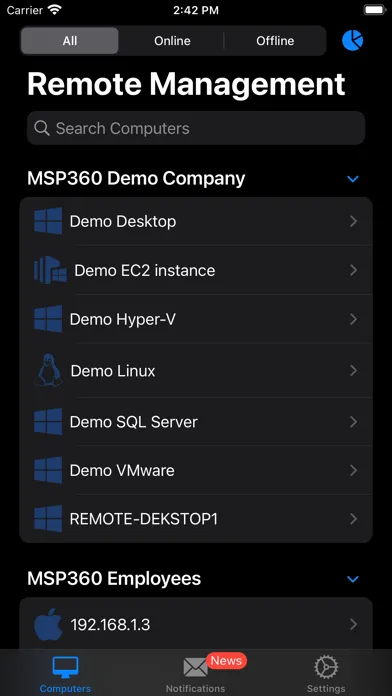The width and height of the screenshot is (392, 696).
Task: Click the Windows icon beside Demo SQL Server
Action: coord(48,422)
